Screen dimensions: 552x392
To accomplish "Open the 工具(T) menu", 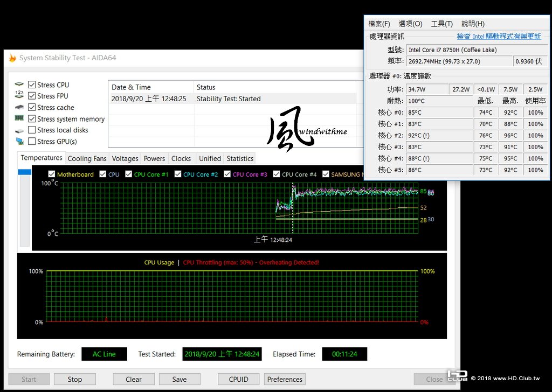I will pyautogui.click(x=442, y=24).
